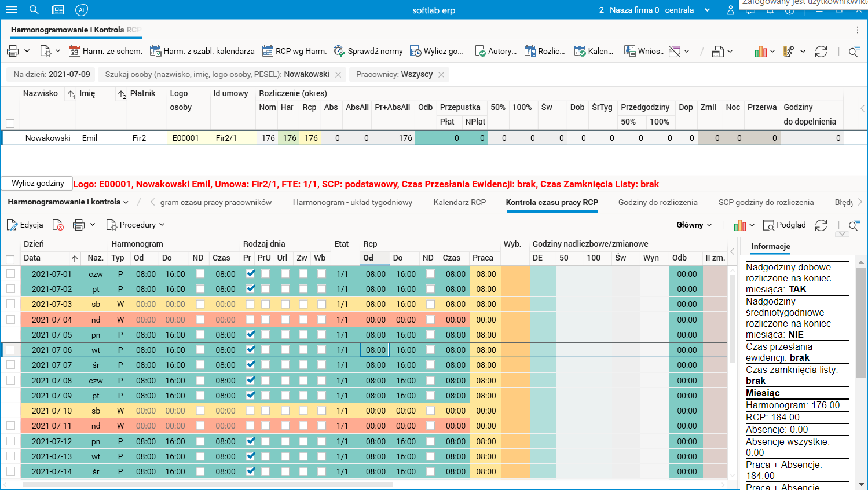
Task: Select row checkbox for Nowakowski Emil
Action: (x=10, y=138)
